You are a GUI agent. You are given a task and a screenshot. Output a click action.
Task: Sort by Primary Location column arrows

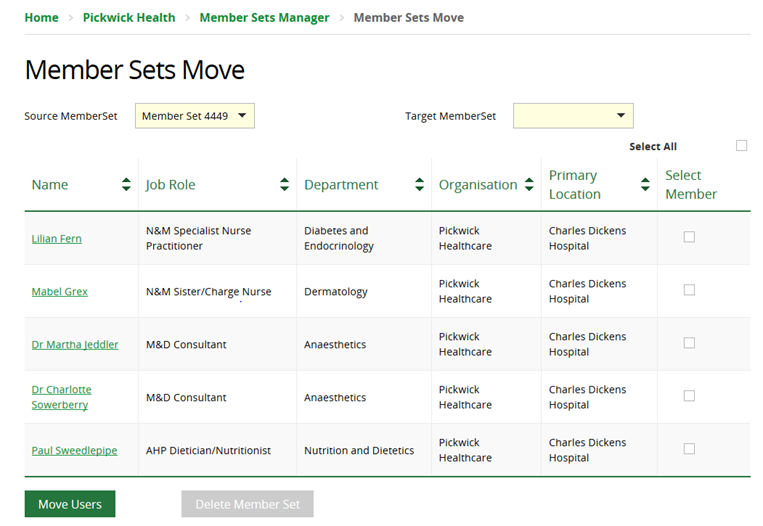pyautogui.click(x=645, y=184)
